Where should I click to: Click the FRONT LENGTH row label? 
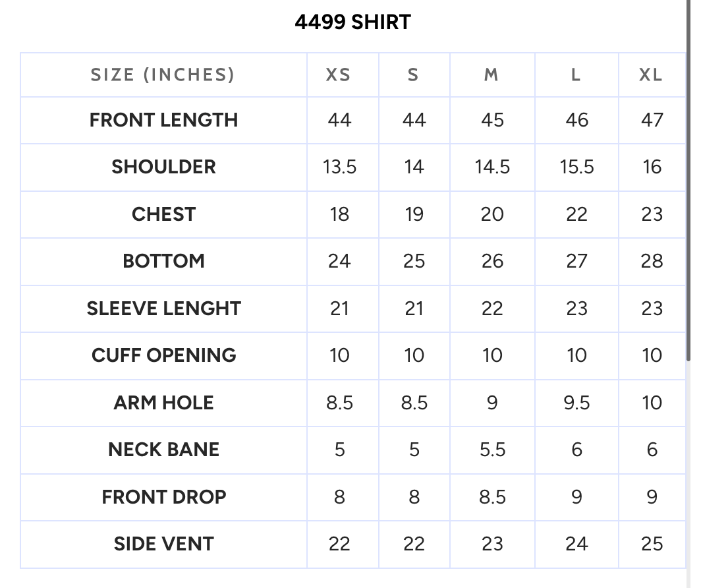[x=163, y=120]
